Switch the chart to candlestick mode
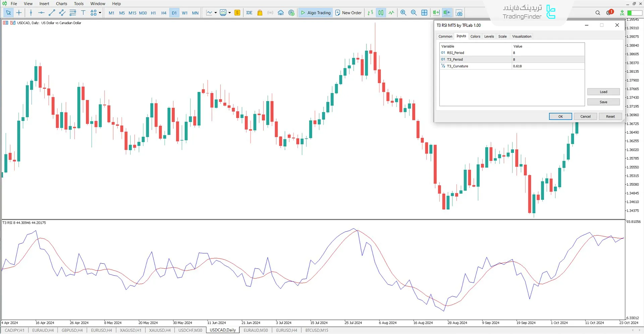The width and height of the screenshot is (644, 334). tap(381, 12)
